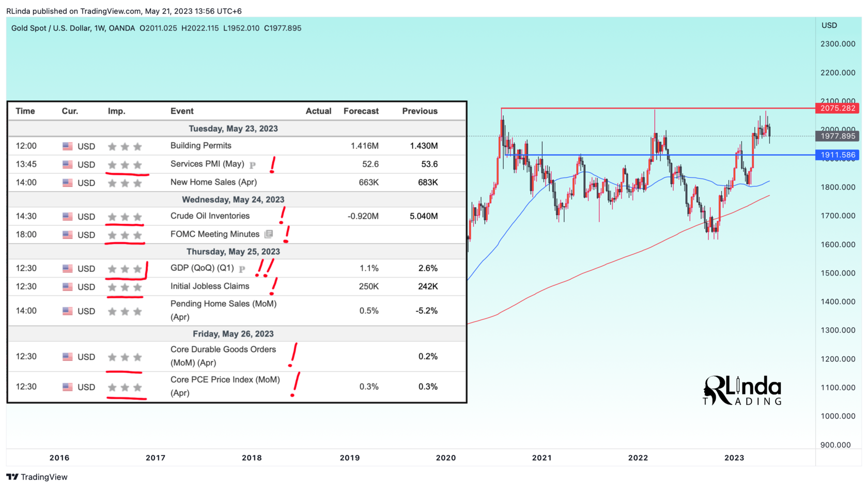Click the US flag in GDP (QoQ) row
Viewport: 868px width, 488px height.
[68, 269]
